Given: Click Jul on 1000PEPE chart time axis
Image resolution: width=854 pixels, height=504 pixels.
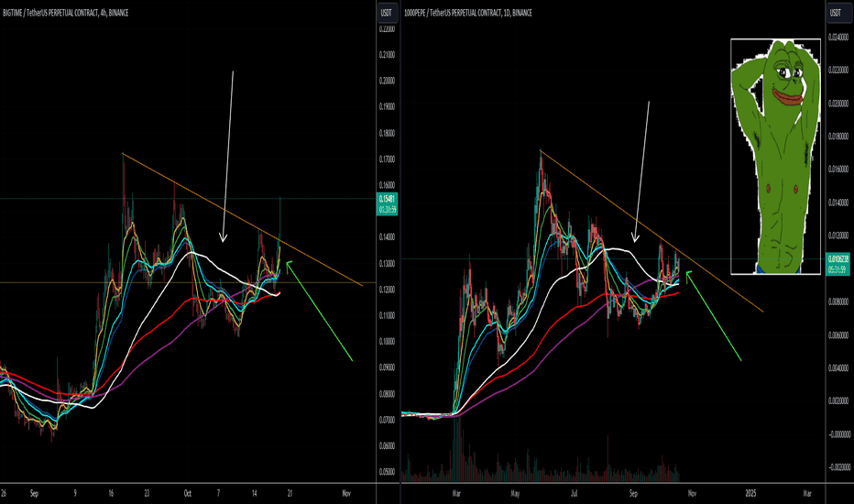Looking at the screenshot, I should click(x=574, y=494).
